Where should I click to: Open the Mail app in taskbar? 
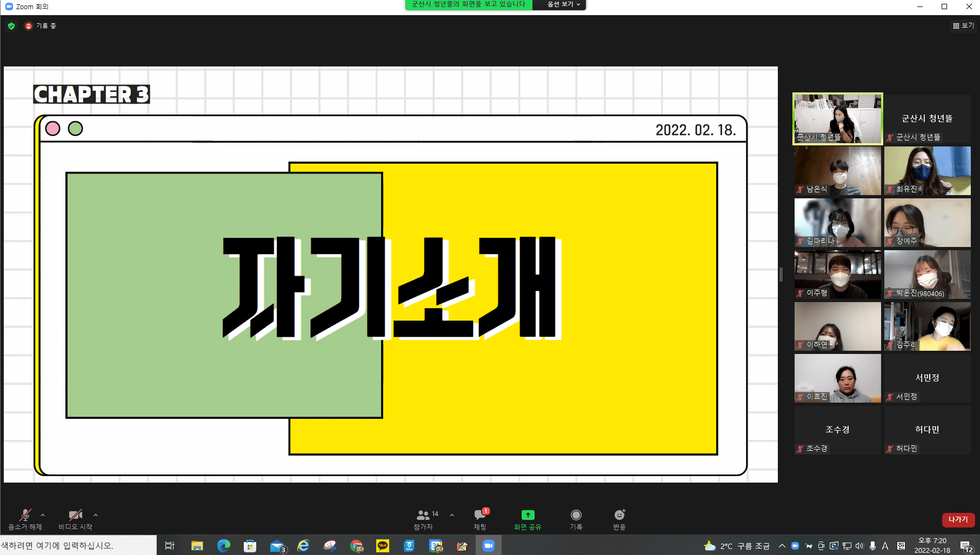(277, 546)
